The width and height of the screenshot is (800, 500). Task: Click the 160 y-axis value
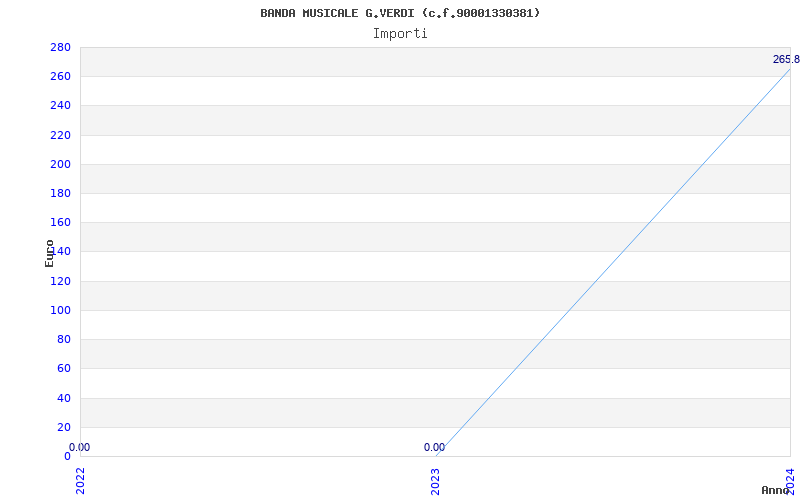[x=60, y=222]
